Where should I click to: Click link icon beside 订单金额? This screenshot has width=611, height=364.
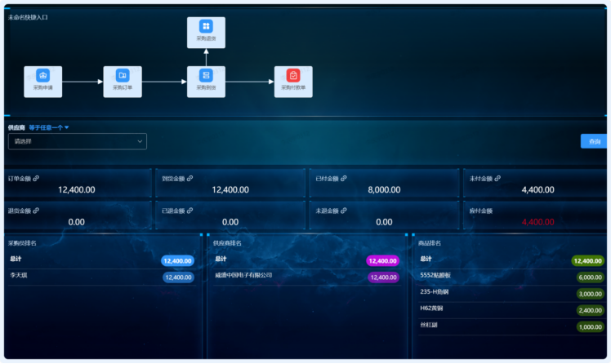36,178
